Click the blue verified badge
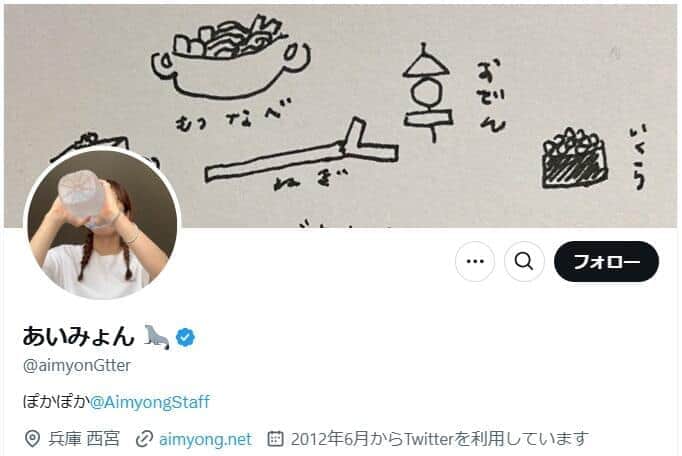Viewport: 682px width, 456px height. 186,337
